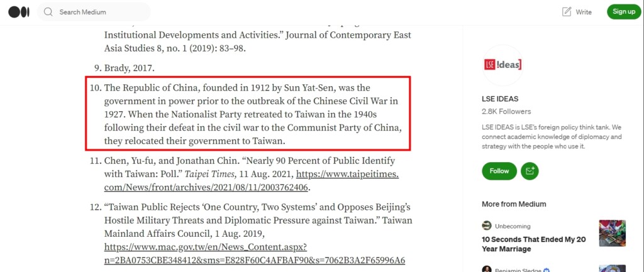The image size is (644, 272).
Task: Open '10 Seconds That Ended My 20 Year Marriage'
Action: pyautogui.click(x=533, y=244)
